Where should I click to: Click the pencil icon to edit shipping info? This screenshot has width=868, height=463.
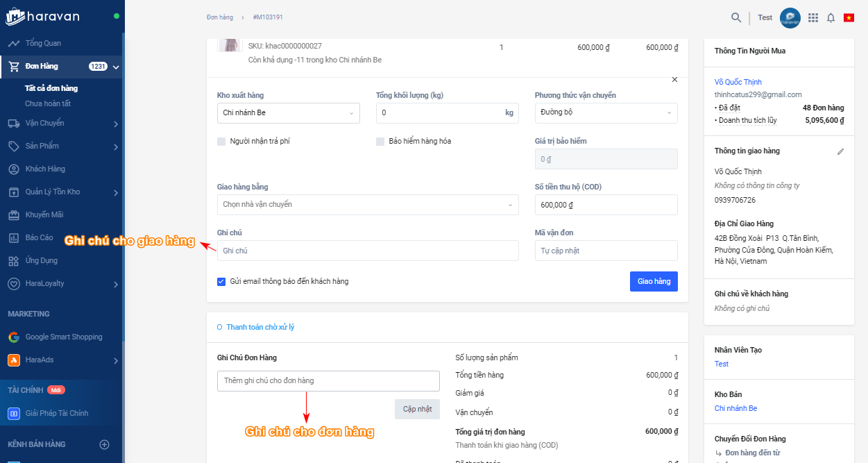[840, 151]
